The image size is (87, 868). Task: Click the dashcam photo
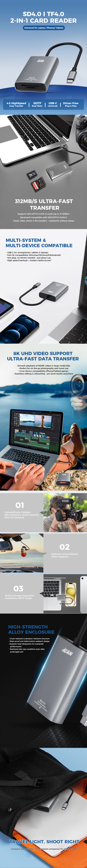click(22, 553)
